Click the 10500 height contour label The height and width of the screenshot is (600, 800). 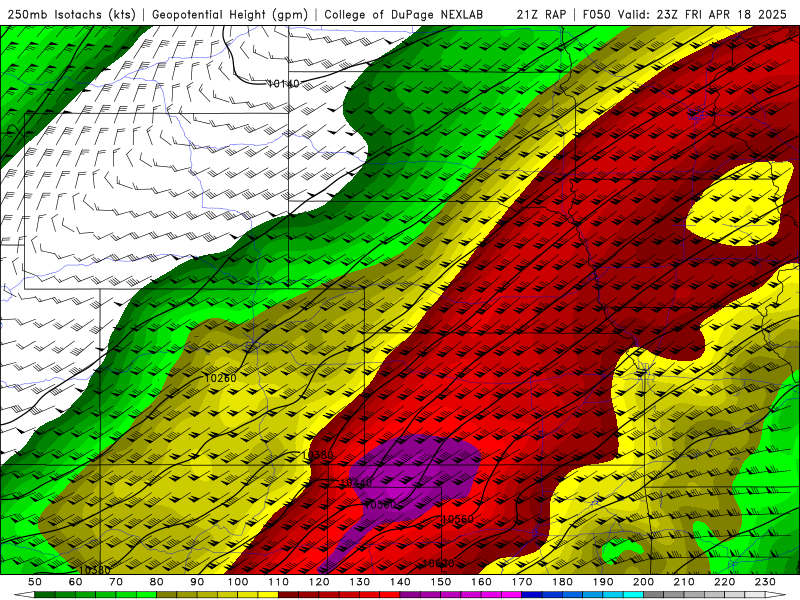pyautogui.click(x=381, y=505)
